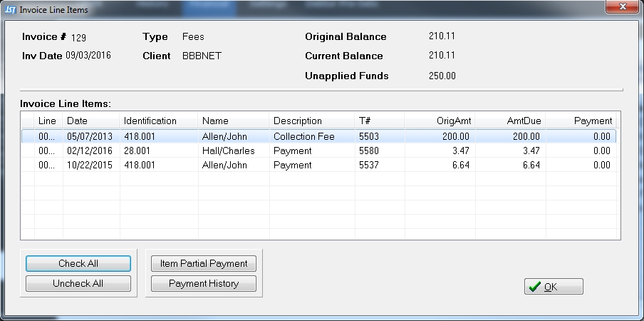
Task: Click the Check All button
Action: click(x=78, y=263)
